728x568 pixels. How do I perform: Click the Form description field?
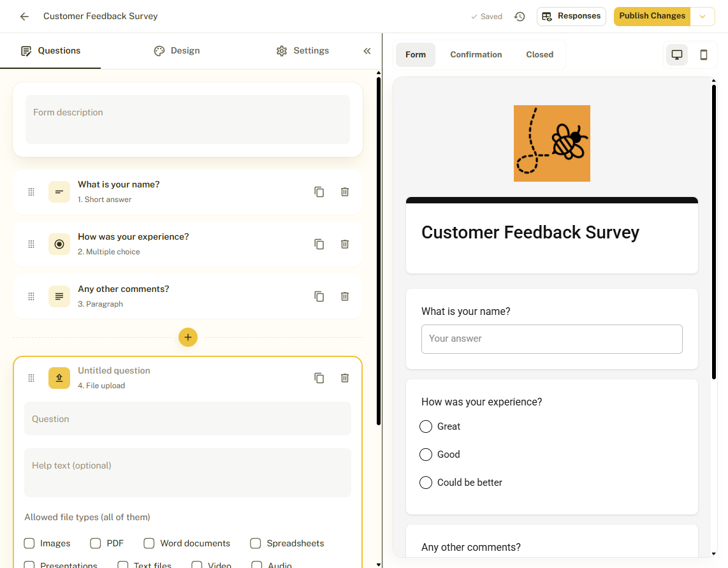[187, 119]
